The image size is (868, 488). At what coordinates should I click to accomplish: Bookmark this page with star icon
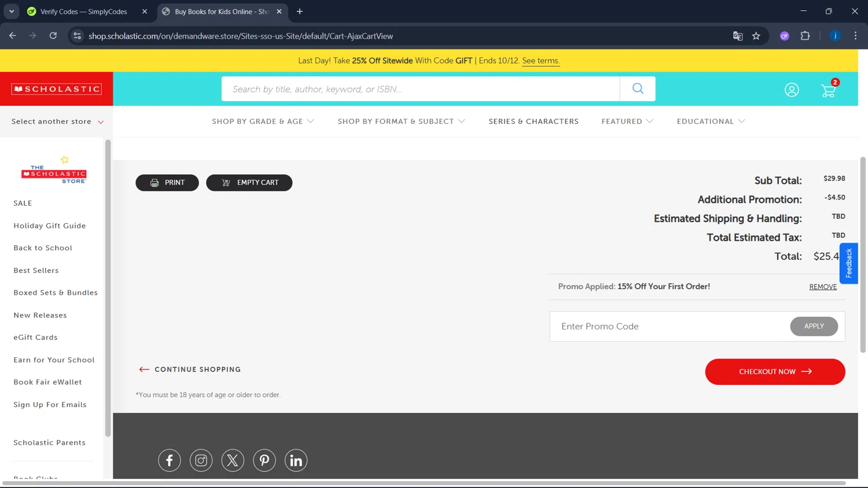(x=756, y=36)
